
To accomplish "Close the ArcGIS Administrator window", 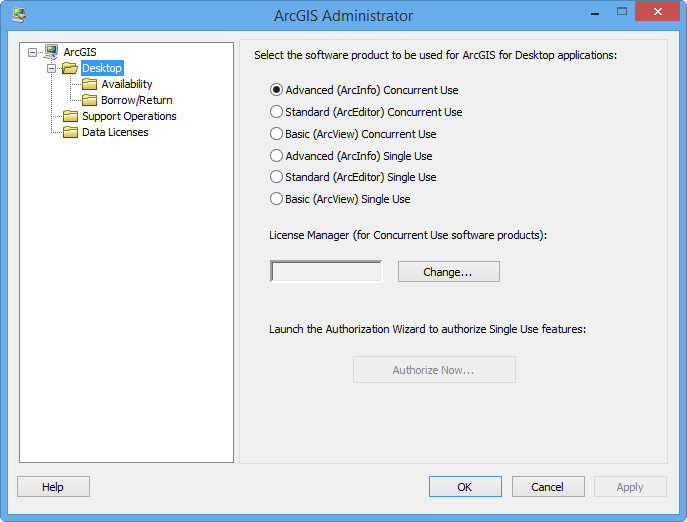I will (657, 11).
